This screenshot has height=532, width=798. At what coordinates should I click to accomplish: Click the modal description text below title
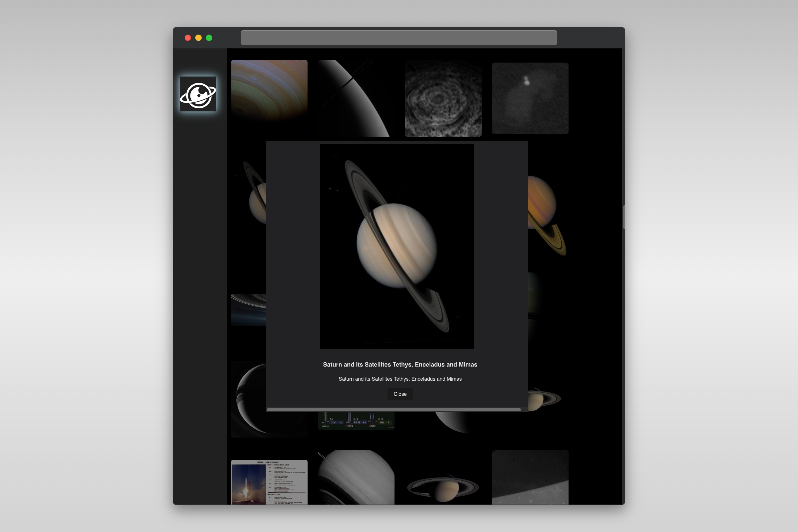coord(400,379)
